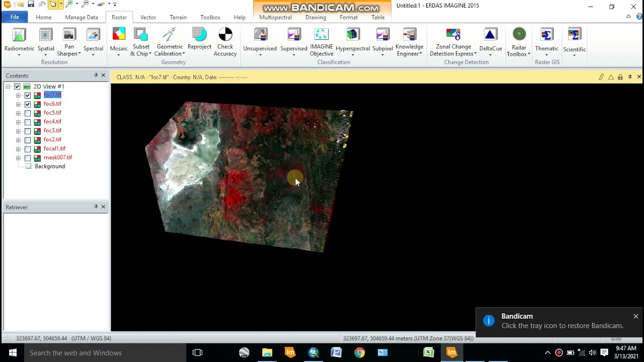
Task: Select the Background item in Contents
Action: (x=50, y=166)
